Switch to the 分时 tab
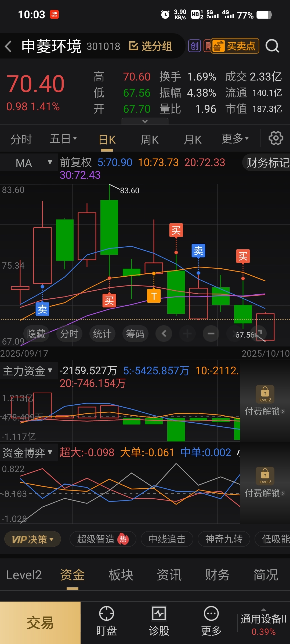The image size is (290, 644). 21,139
